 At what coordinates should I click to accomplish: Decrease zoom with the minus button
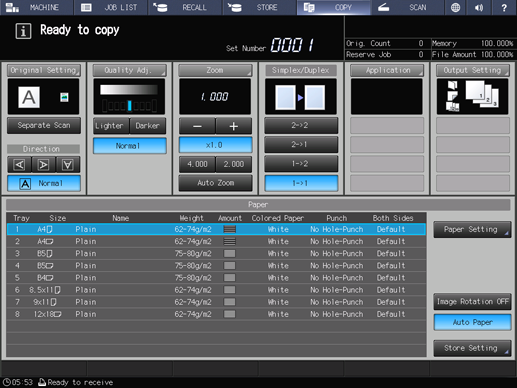click(x=197, y=126)
